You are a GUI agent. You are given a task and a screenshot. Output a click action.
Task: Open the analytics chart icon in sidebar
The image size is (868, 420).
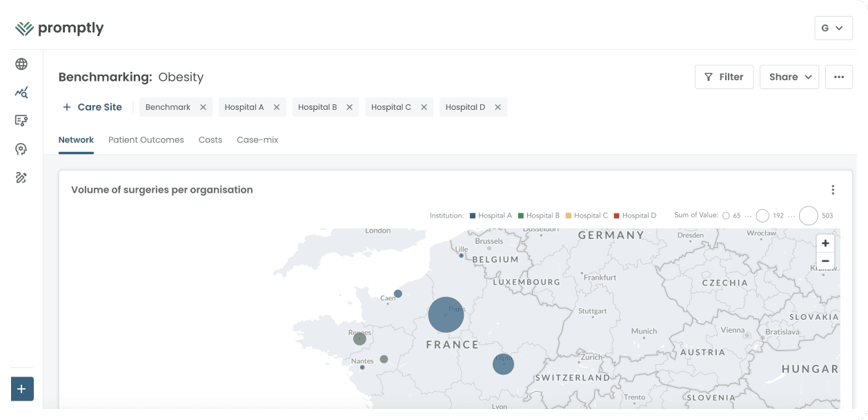click(21, 93)
